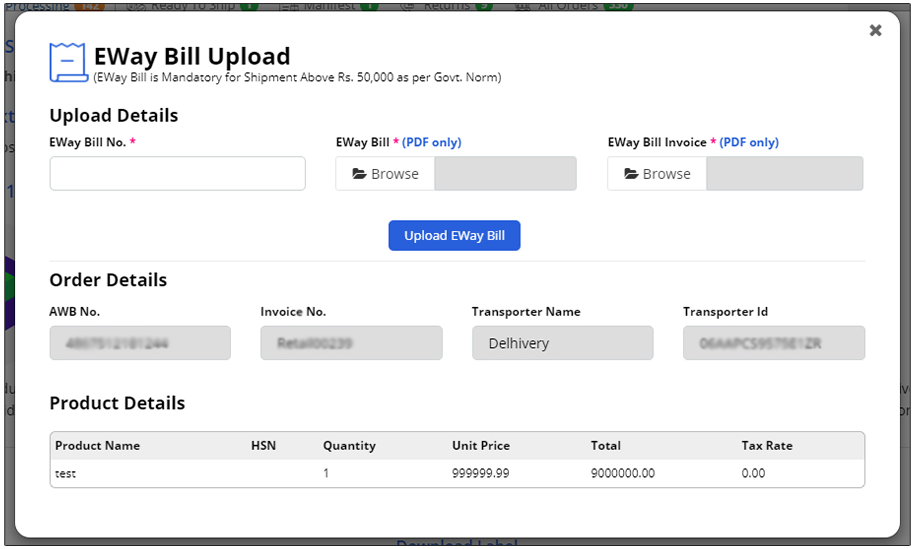Click the Tax Rate column header
Viewport: 914px width, 549px height.
[767, 446]
